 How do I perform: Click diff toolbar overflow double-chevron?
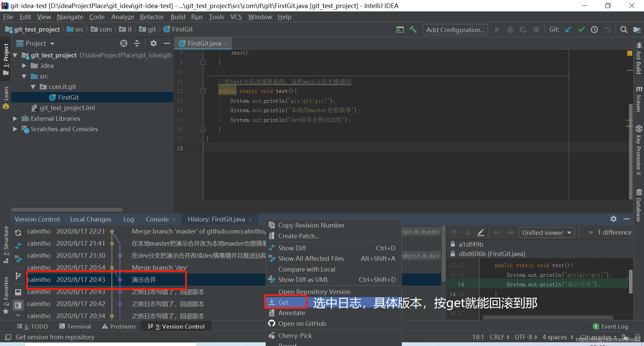[x=591, y=233]
